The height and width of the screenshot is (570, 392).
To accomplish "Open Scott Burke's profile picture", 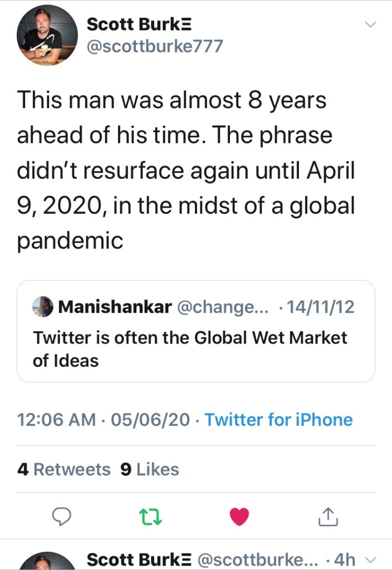I will pos(47,36).
